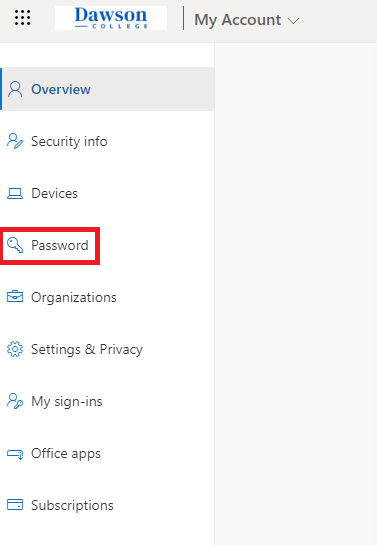Expand the My Account chevron

click(294, 21)
